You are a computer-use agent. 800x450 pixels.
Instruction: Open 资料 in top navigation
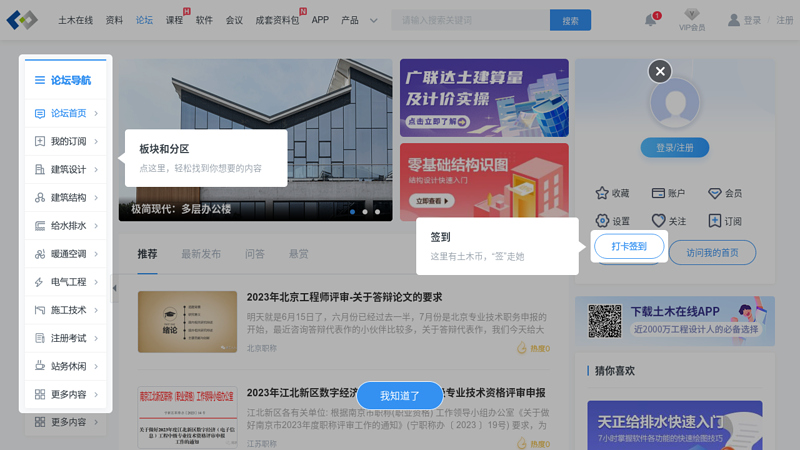[x=114, y=20]
